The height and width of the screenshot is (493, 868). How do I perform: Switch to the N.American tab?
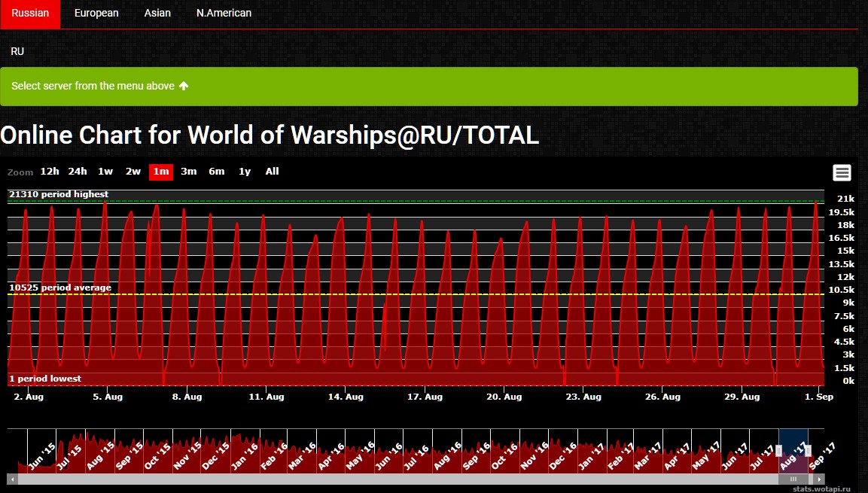point(224,13)
